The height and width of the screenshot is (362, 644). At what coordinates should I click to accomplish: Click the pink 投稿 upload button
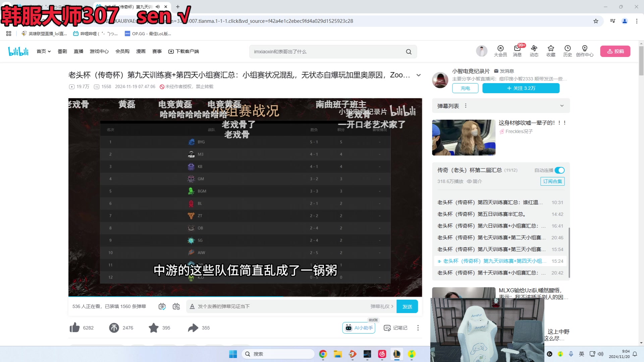pos(615,51)
